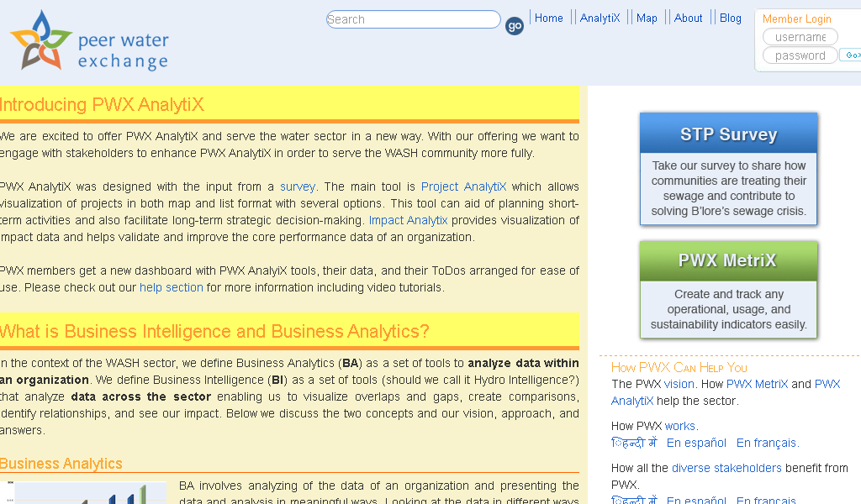Open the About menu item
Screen dimensions: 861x504
(688, 18)
